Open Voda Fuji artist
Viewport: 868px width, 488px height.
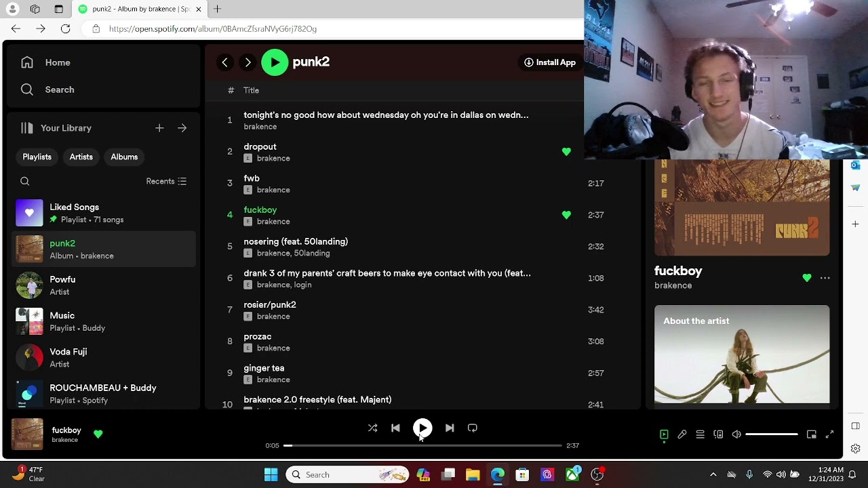(x=104, y=357)
